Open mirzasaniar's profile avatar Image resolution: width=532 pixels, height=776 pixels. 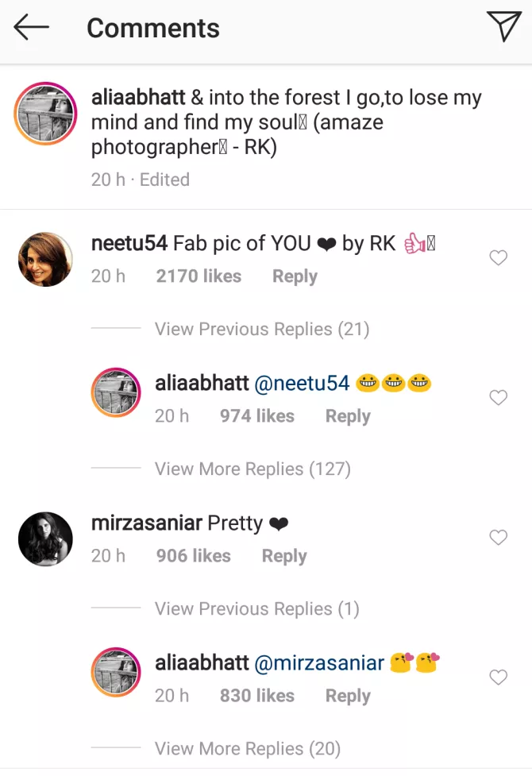click(x=45, y=539)
